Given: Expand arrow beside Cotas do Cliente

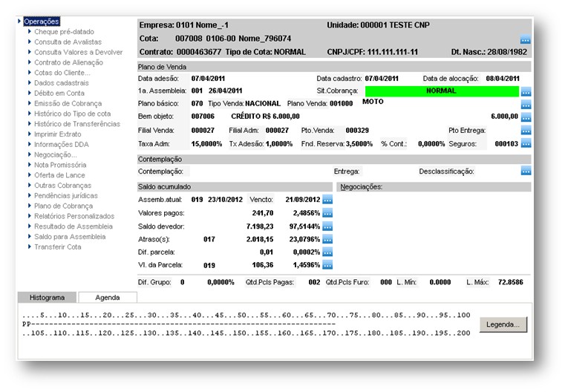Looking at the screenshot, I should (x=30, y=73).
